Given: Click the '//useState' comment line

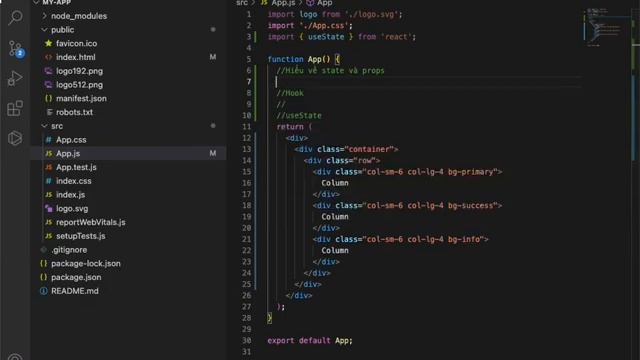Looking at the screenshot, I should [x=299, y=116].
